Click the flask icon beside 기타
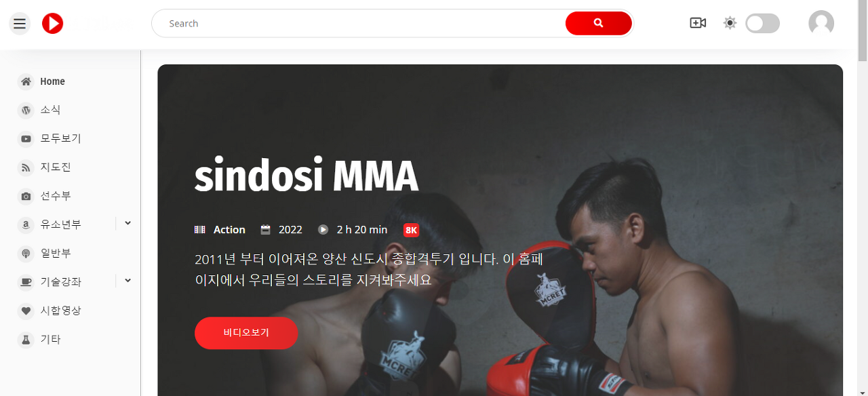The height and width of the screenshot is (396, 868). [26, 339]
